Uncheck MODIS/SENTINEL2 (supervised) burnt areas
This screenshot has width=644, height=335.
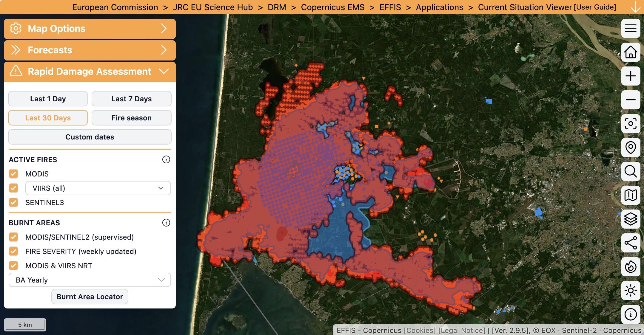[x=13, y=237]
